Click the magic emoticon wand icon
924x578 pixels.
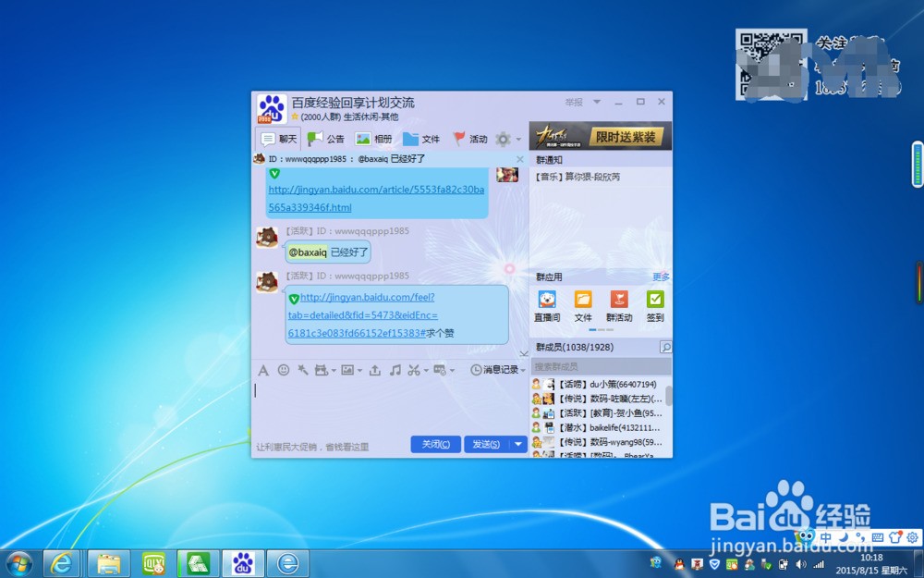[x=303, y=370]
